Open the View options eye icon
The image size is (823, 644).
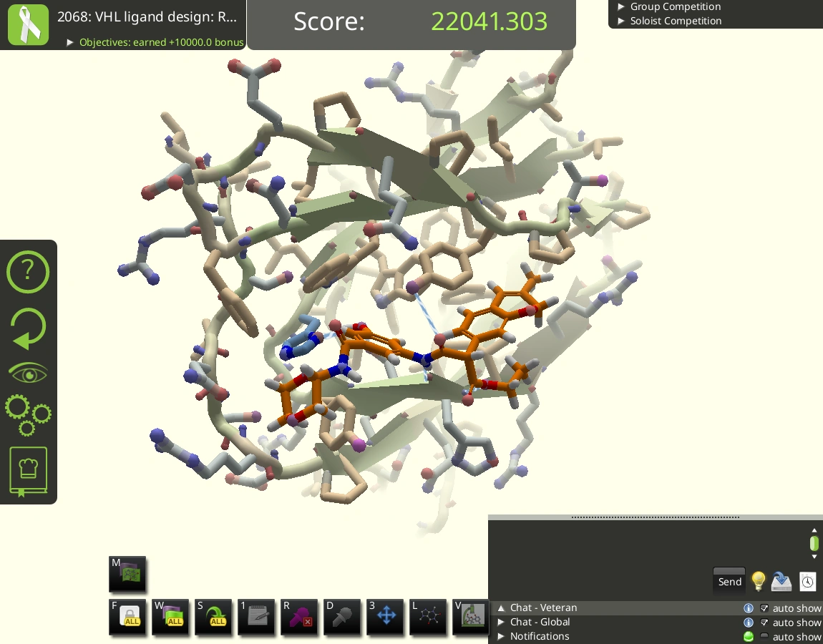28,371
